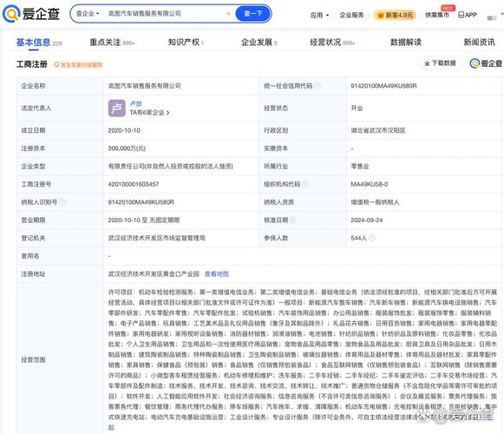The height and width of the screenshot is (434, 504).
Task: Switch to the 知识产权 tab
Action: [x=186, y=43]
